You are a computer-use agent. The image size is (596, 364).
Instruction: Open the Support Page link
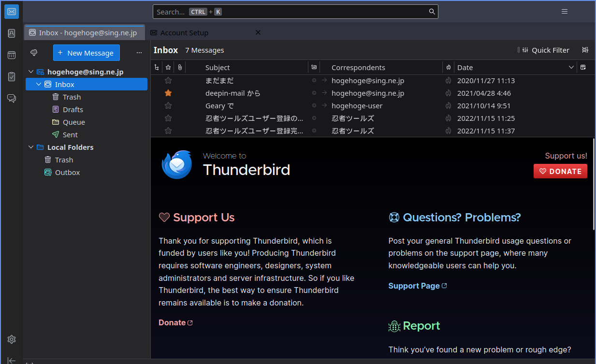pos(418,286)
